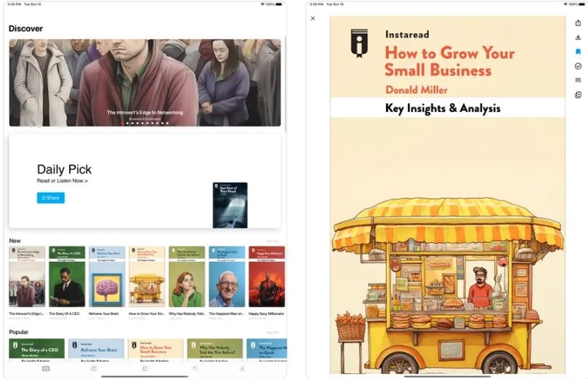Open The Diary Of A CEO in New row

click(x=67, y=277)
